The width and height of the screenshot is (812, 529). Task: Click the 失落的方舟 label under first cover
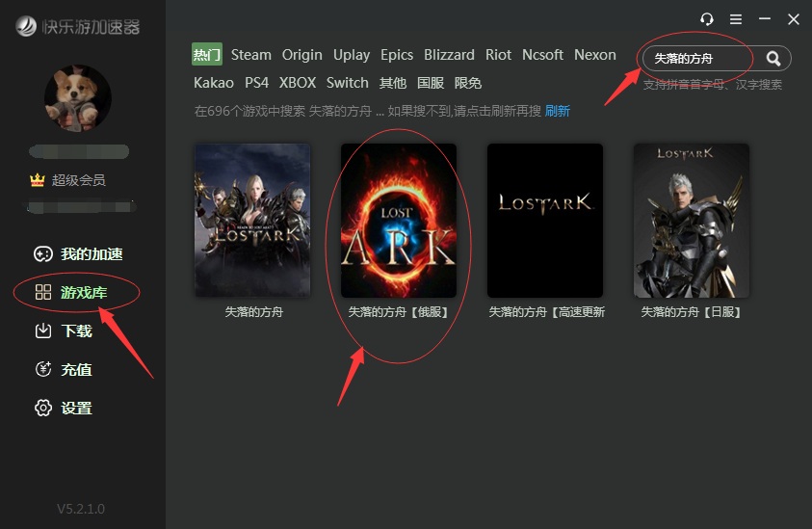tap(253, 312)
